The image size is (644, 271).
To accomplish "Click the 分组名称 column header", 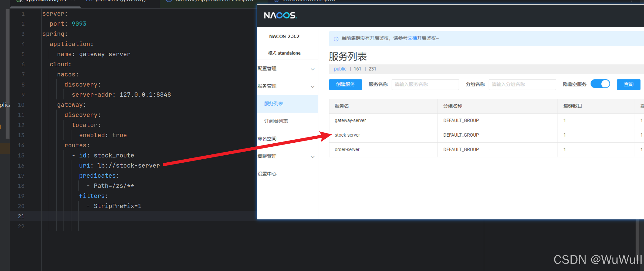I will click(x=453, y=106).
